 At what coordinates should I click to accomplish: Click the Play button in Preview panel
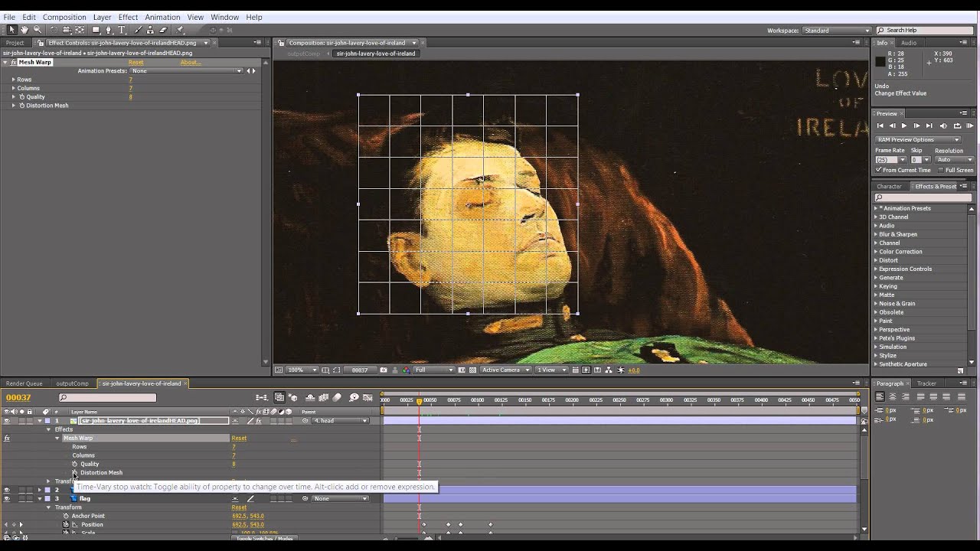tap(904, 126)
